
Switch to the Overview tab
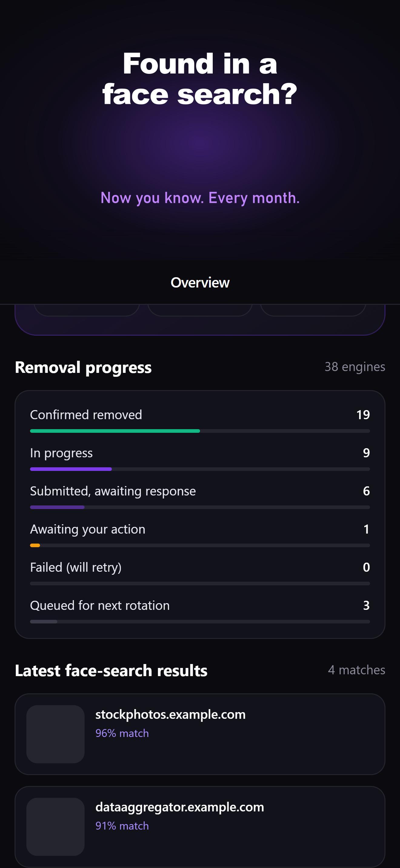(200, 282)
